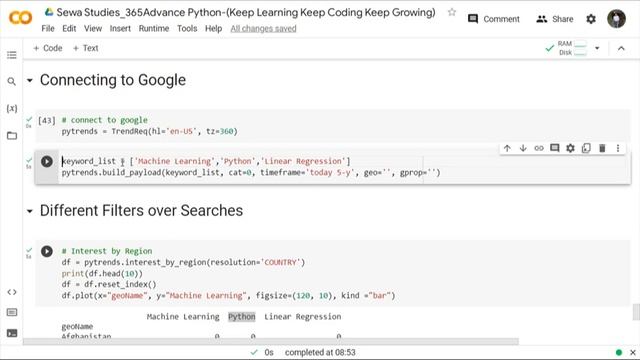Open the Variables inspector {x}
The width and height of the screenshot is (640, 360).
[x=12, y=108]
